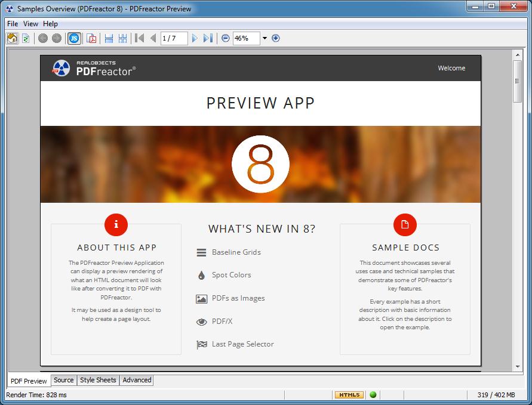Go to first page icon
Screen dimensions: 532x405
click(140, 38)
